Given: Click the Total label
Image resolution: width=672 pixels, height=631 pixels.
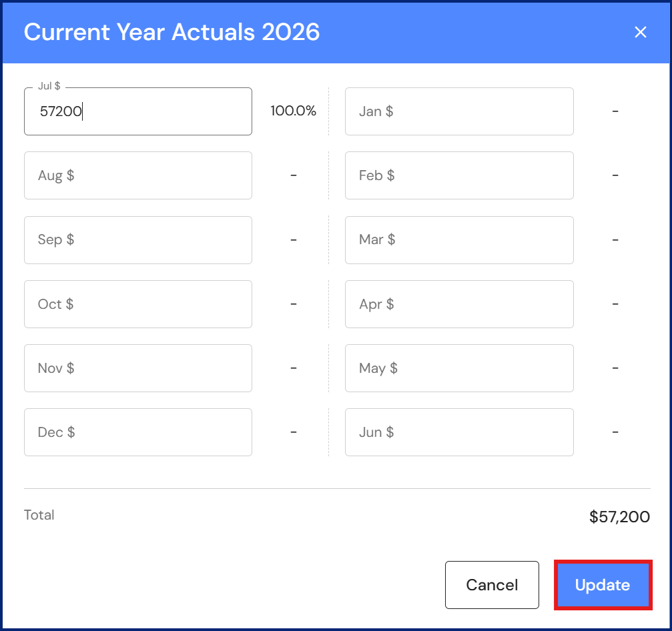Looking at the screenshot, I should [39, 515].
